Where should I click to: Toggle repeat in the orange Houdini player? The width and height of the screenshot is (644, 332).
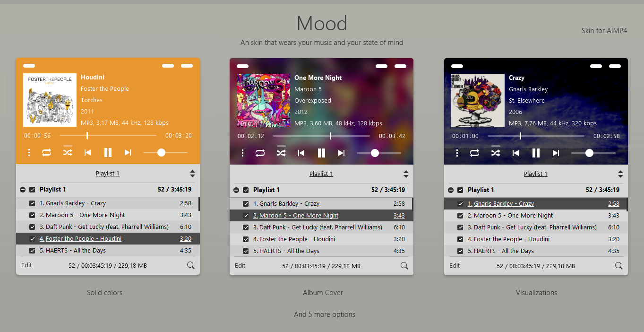point(46,152)
